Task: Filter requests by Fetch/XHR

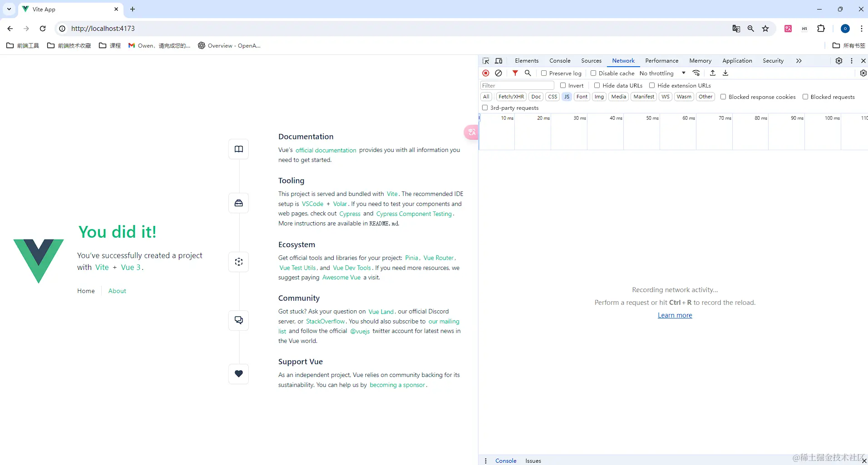Action: pos(511,97)
